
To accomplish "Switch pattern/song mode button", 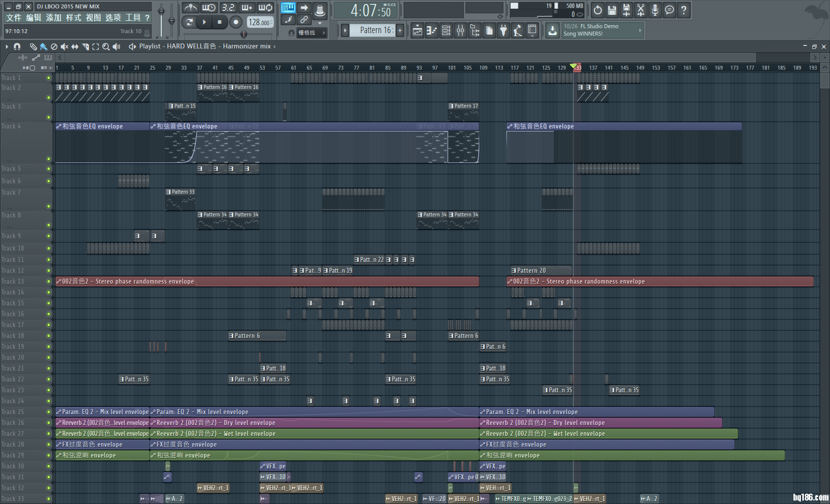I will [x=189, y=22].
